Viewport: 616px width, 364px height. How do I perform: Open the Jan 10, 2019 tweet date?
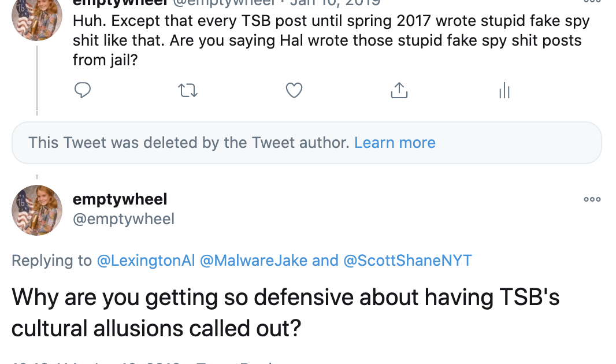(335, 2)
